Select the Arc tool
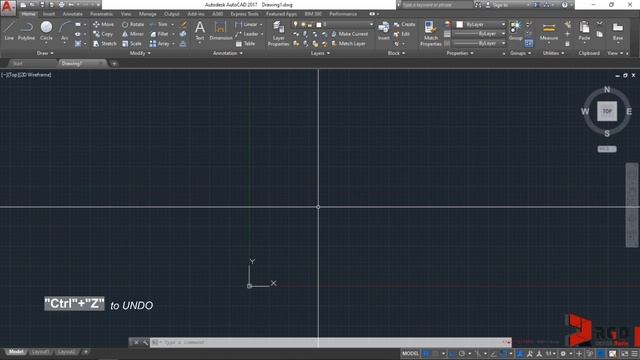 point(64,31)
